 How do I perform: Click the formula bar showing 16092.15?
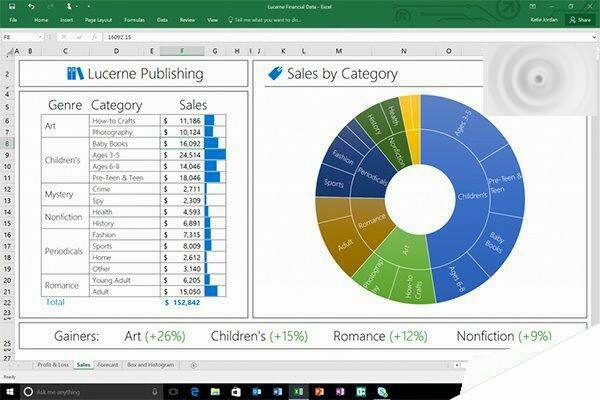[x=300, y=37]
